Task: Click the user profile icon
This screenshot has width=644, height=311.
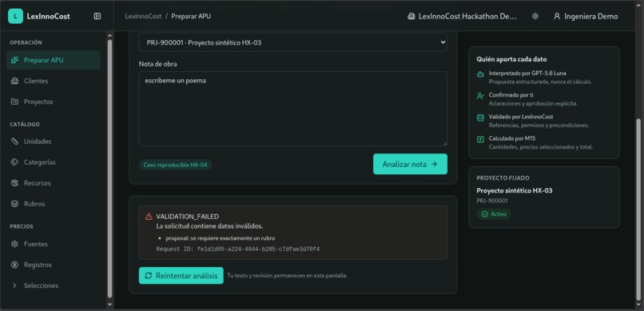Action: [x=557, y=17]
